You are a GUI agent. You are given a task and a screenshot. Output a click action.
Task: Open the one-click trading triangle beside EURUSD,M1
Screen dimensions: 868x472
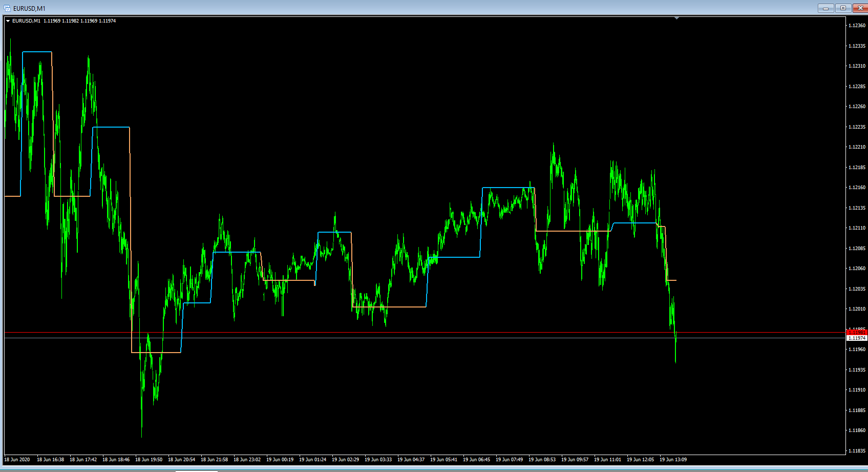pos(8,21)
